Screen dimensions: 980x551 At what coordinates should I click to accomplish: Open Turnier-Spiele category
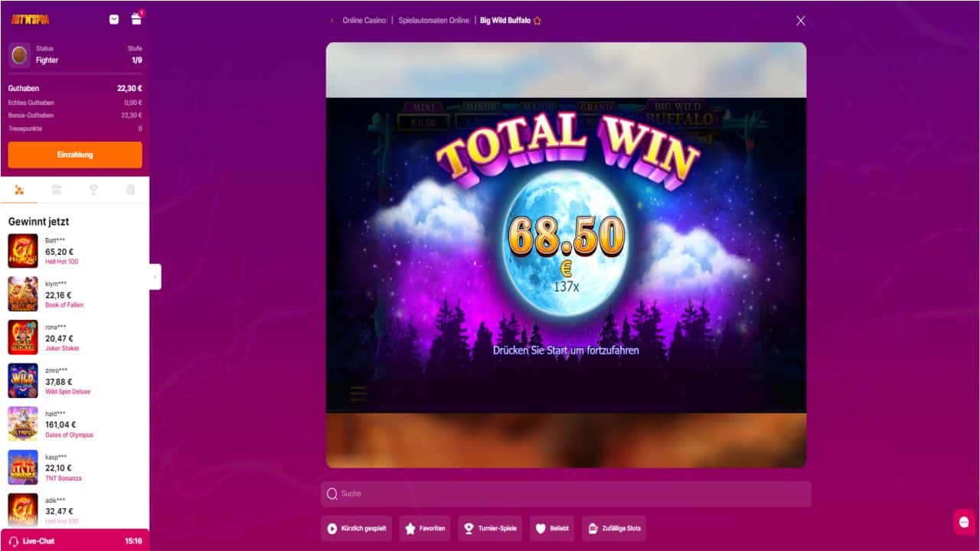[x=491, y=528]
